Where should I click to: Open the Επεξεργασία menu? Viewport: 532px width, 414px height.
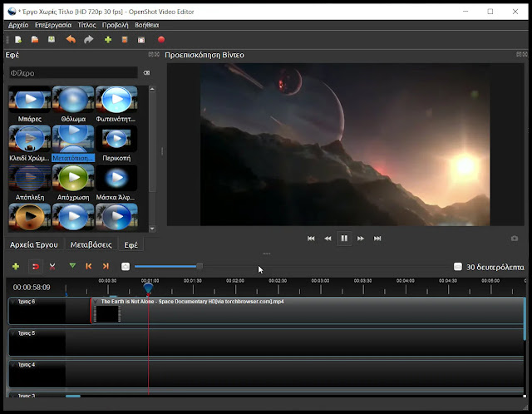pyautogui.click(x=53, y=25)
